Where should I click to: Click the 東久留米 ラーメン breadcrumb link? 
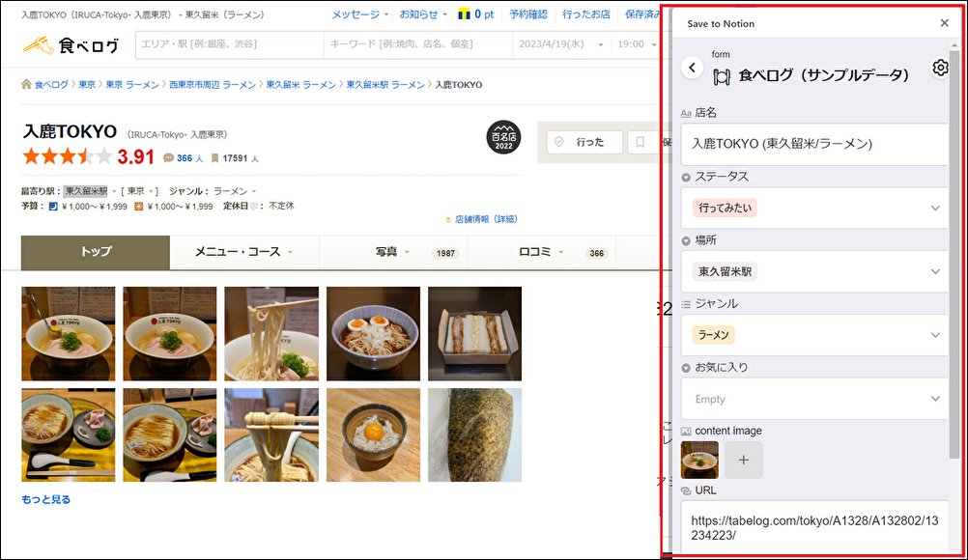tap(301, 85)
